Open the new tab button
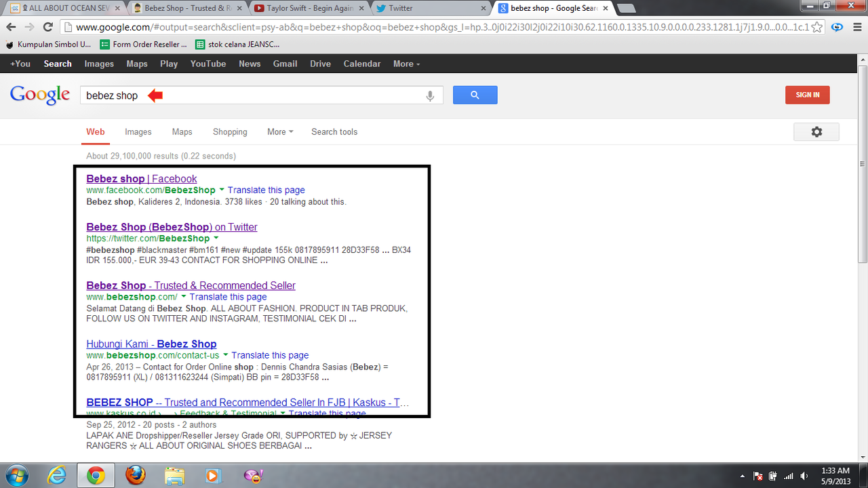Viewport: 868px width, 488px height. tap(626, 8)
